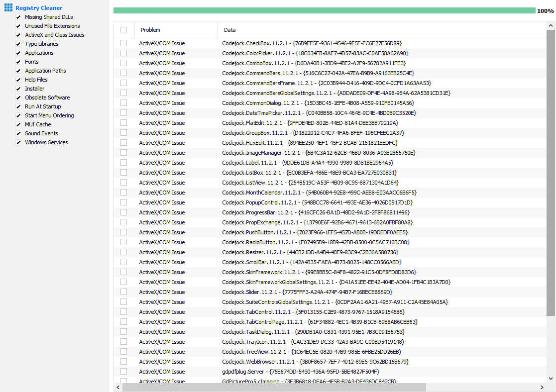Toggle the MUI Cache checkbox

click(x=18, y=124)
